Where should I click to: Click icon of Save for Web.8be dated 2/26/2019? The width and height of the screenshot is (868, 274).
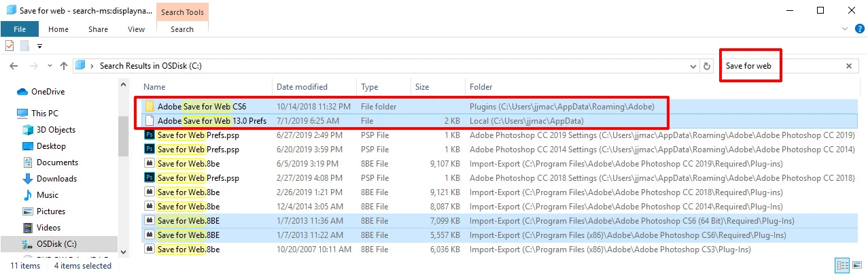click(149, 192)
